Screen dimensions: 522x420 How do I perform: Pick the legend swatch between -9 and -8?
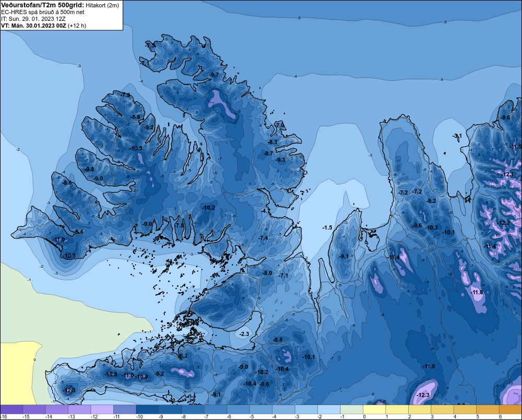(x=170, y=410)
